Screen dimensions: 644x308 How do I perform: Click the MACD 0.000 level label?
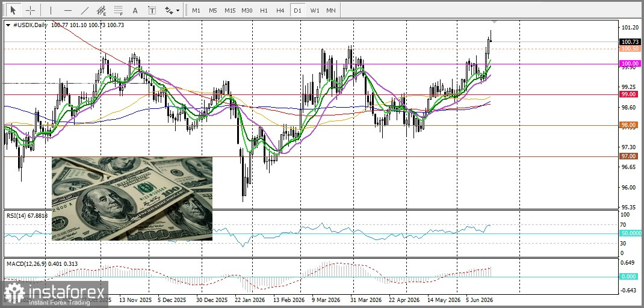630,277
